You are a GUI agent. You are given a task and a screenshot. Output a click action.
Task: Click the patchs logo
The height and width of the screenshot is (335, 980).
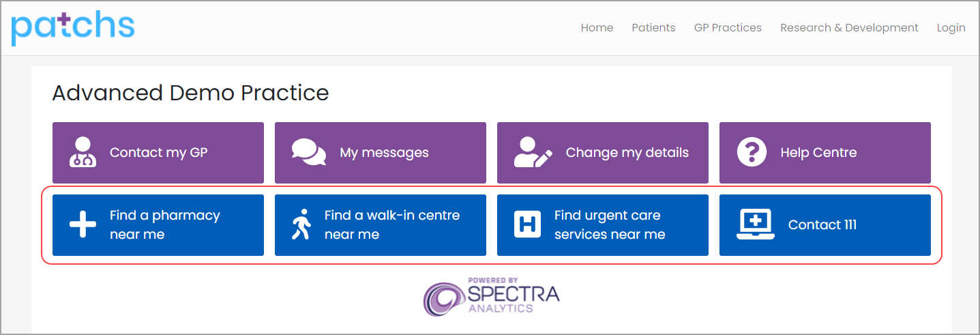coord(73,27)
